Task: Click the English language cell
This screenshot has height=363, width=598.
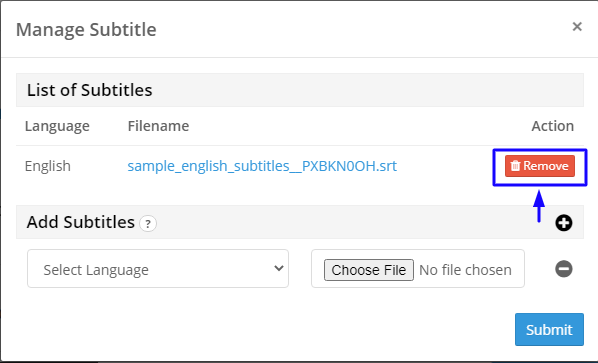Action: pyautogui.click(x=48, y=166)
